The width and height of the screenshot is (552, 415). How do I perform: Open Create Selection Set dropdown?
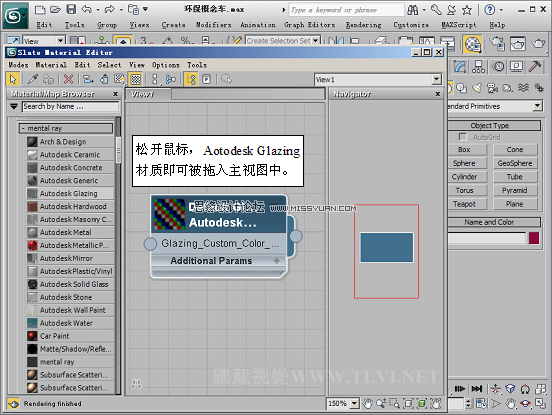coord(315,41)
